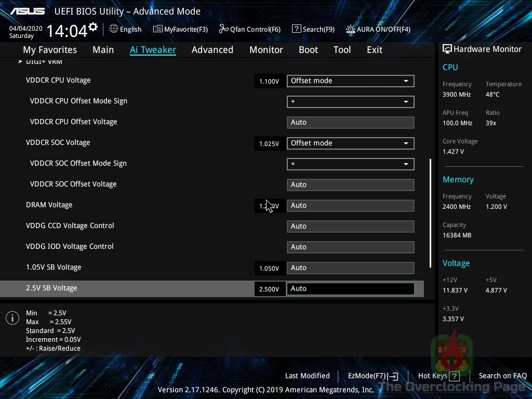Open the Boot menu
The width and height of the screenshot is (532, 399).
coord(308,50)
